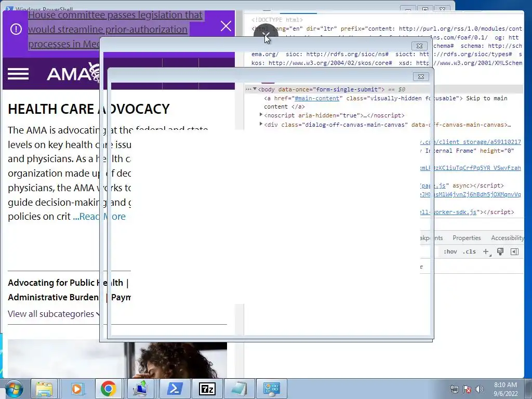
Task: Toggle the .cls element classes panel
Action: (469, 251)
